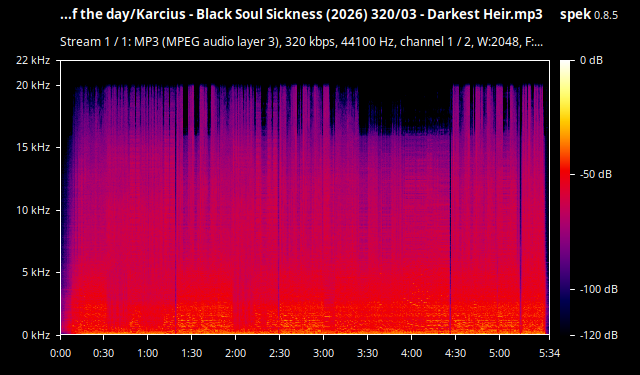Click the 10 kHz frequency axis label
This screenshot has width=640, height=375.
(x=33, y=210)
